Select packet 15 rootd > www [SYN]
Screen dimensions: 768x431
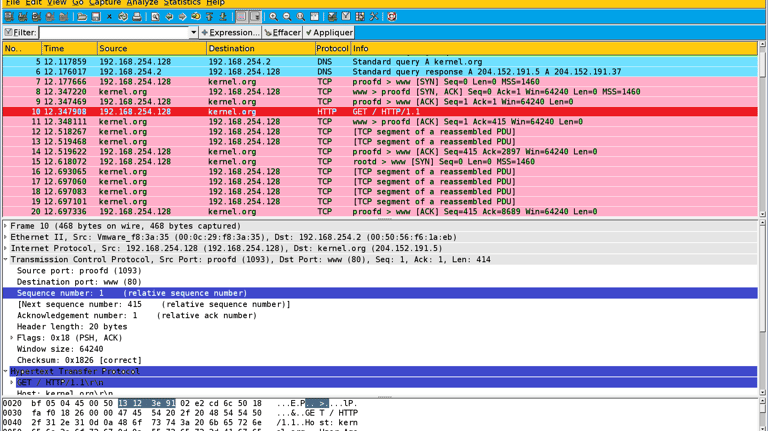coord(380,162)
